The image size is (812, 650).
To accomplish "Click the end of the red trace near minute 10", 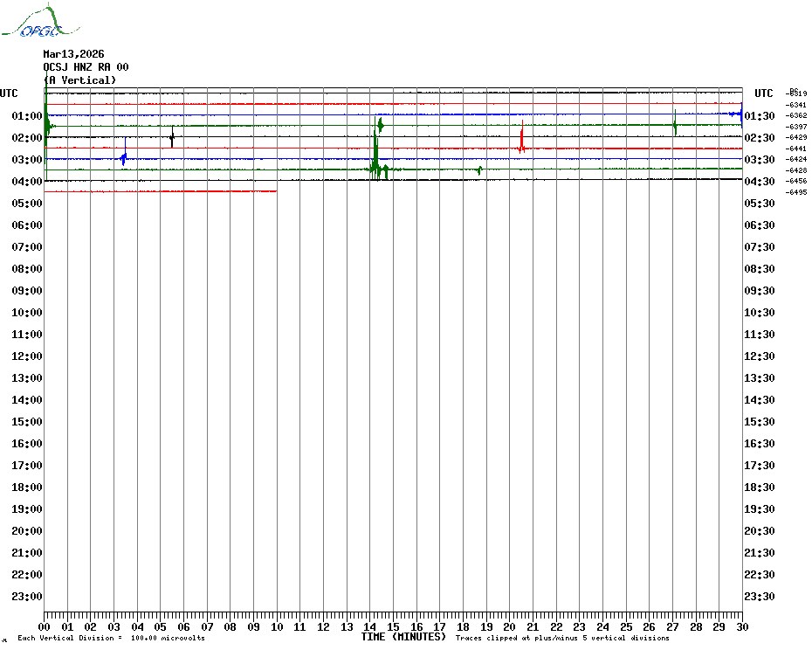I will 276,190.
